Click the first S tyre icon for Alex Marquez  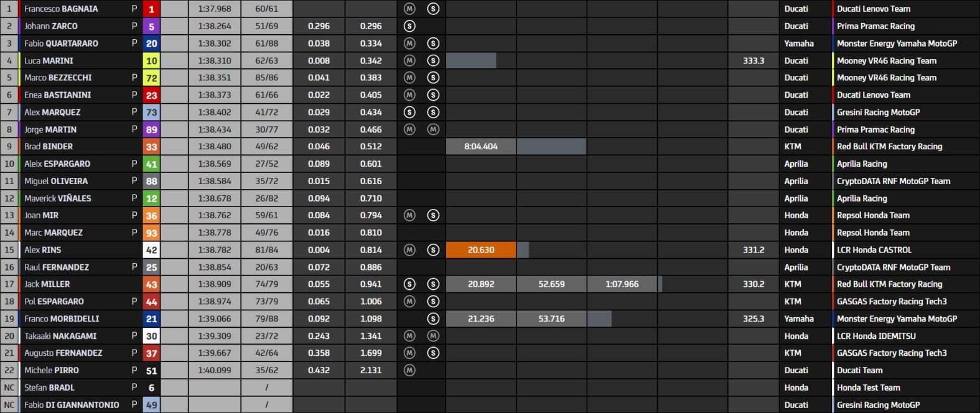(x=409, y=113)
